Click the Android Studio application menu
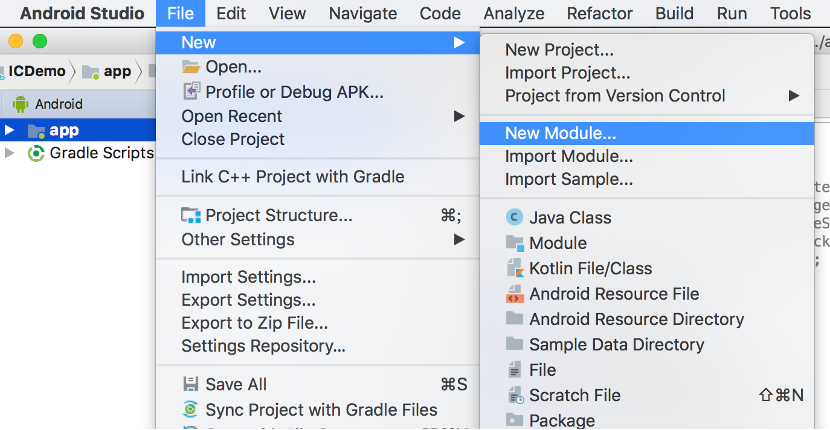 point(82,13)
